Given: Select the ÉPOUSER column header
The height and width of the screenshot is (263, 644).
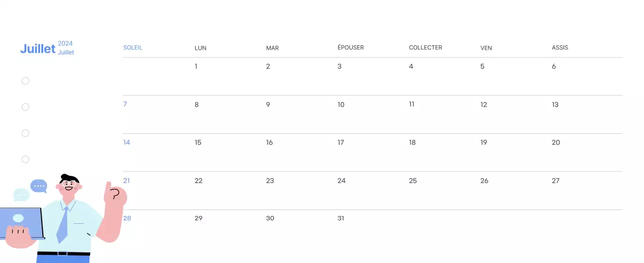Looking at the screenshot, I should click(351, 48).
